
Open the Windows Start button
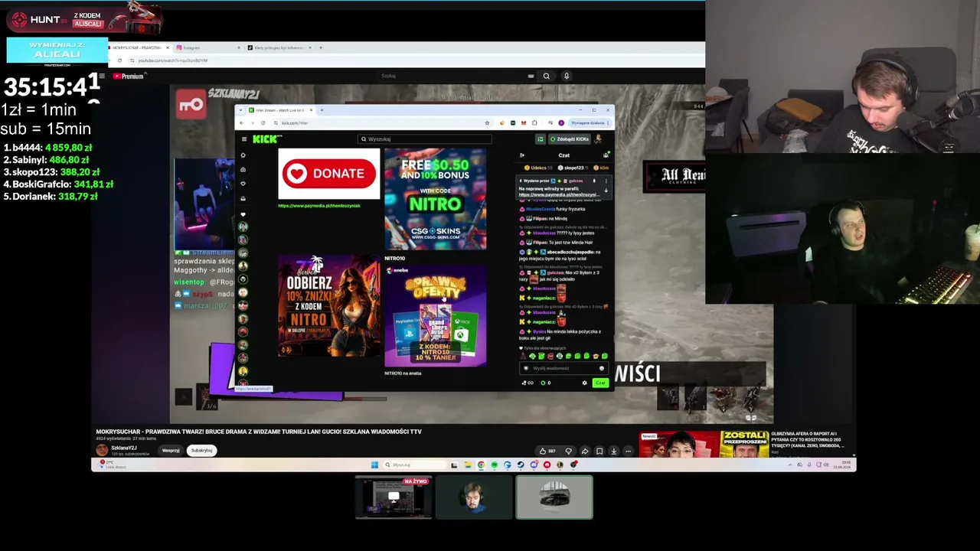pos(374,465)
